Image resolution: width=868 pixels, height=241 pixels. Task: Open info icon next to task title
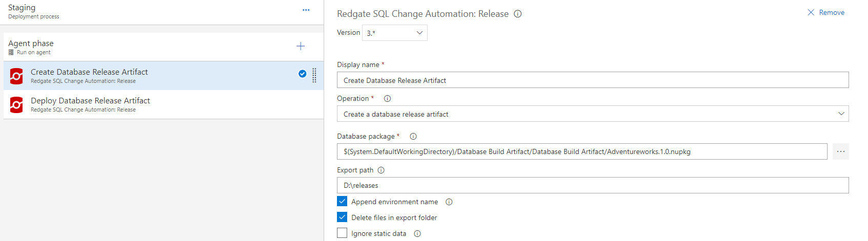518,14
